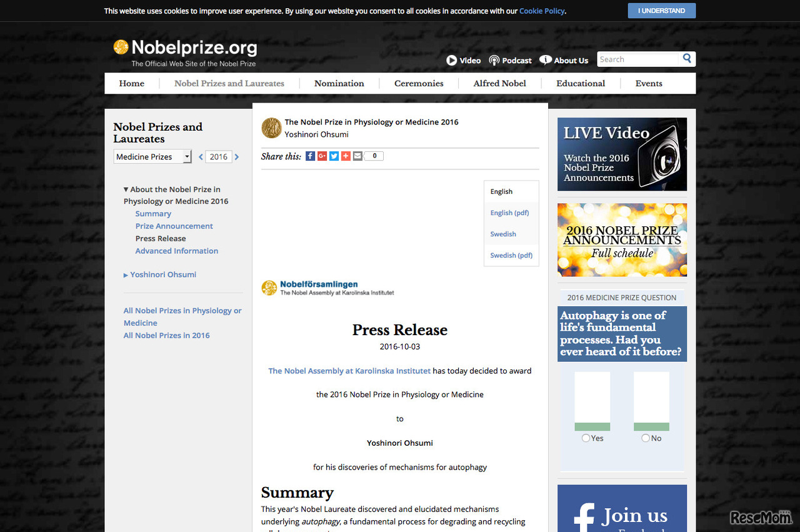
Task: Share this page on Facebook
Action: click(x=310, y=156)
